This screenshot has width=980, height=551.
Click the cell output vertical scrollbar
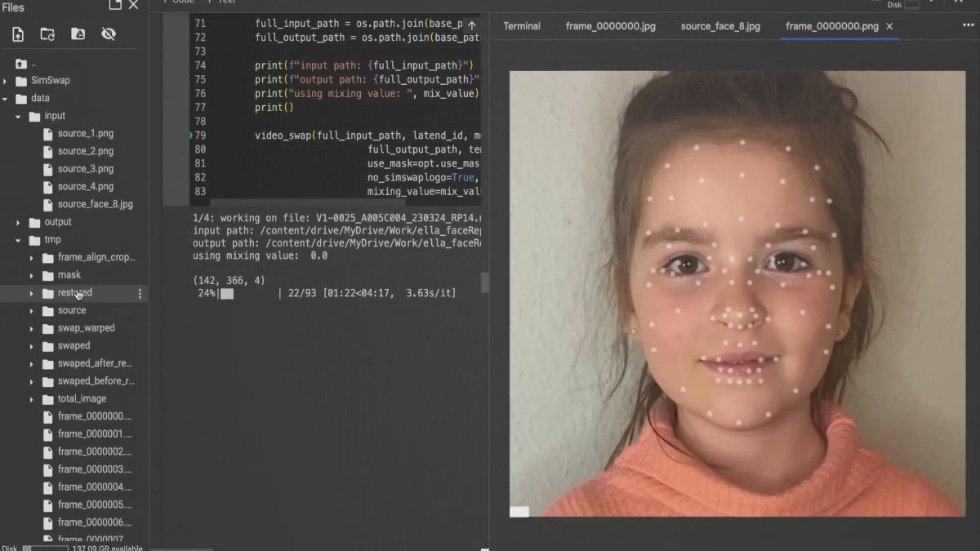coord(484,282)
